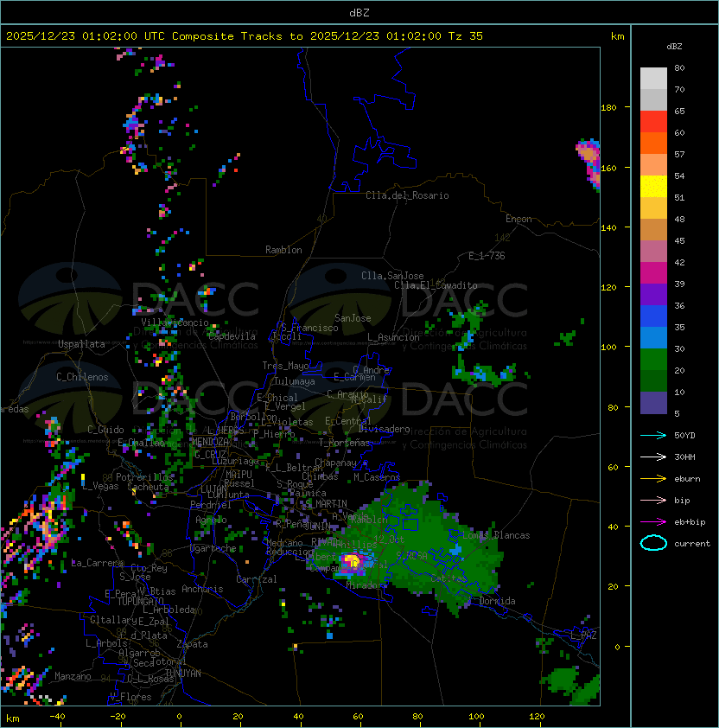Click the 'L_Asuncion' map label
Image resolution: width=719 pixels, height=728 pixels.
point(393,337)
